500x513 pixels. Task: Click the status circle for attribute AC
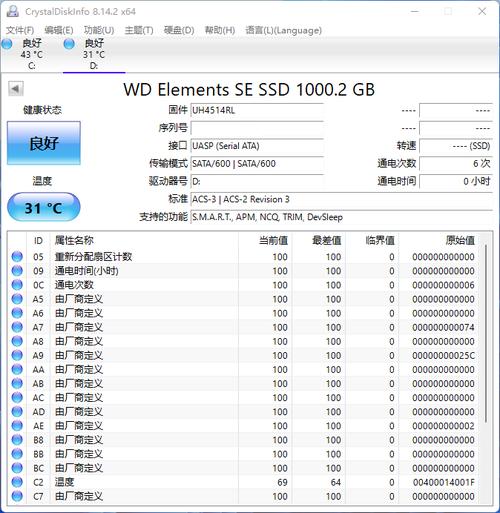(17, 398)
